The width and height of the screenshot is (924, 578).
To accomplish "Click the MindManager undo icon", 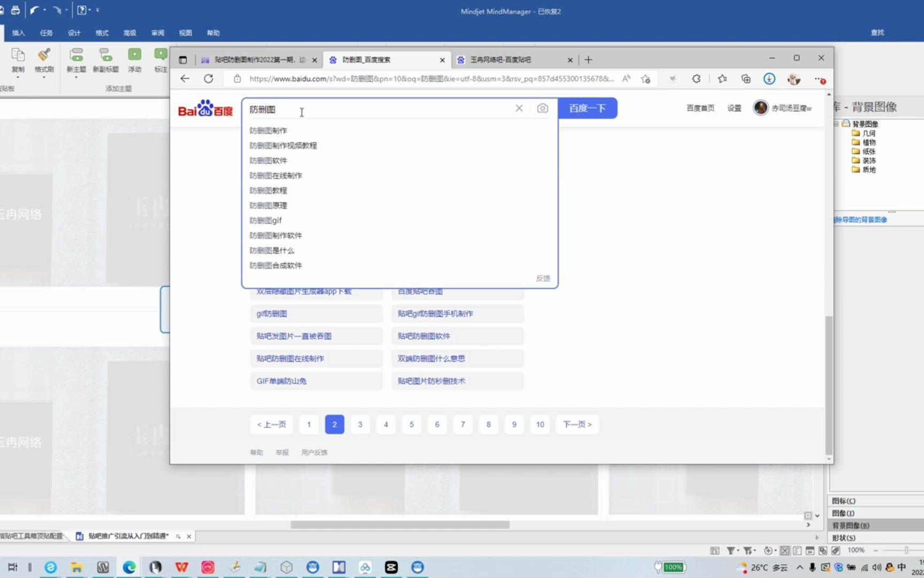I will (34, 10).
